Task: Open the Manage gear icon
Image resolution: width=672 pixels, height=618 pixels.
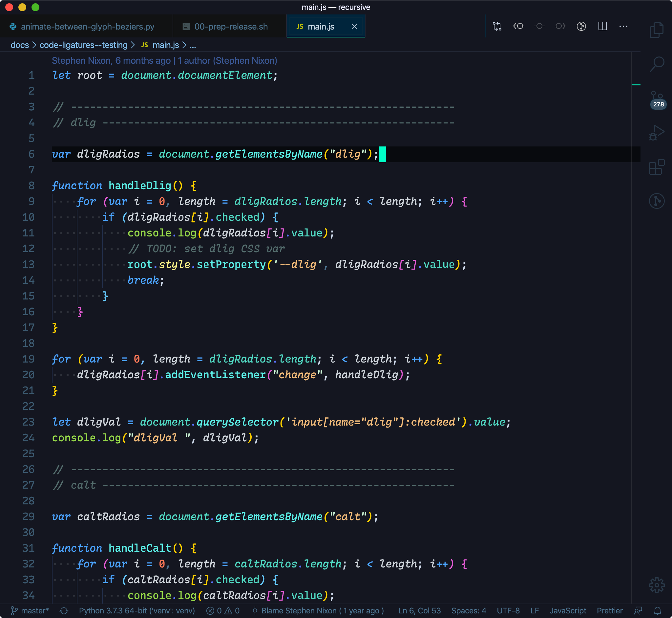Action: [x=656, y=585]
